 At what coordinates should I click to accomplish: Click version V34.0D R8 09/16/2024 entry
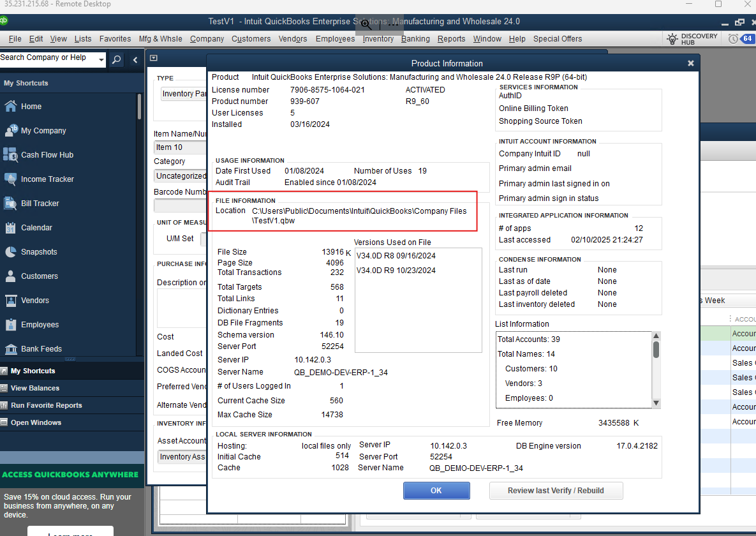pos(396,256)
